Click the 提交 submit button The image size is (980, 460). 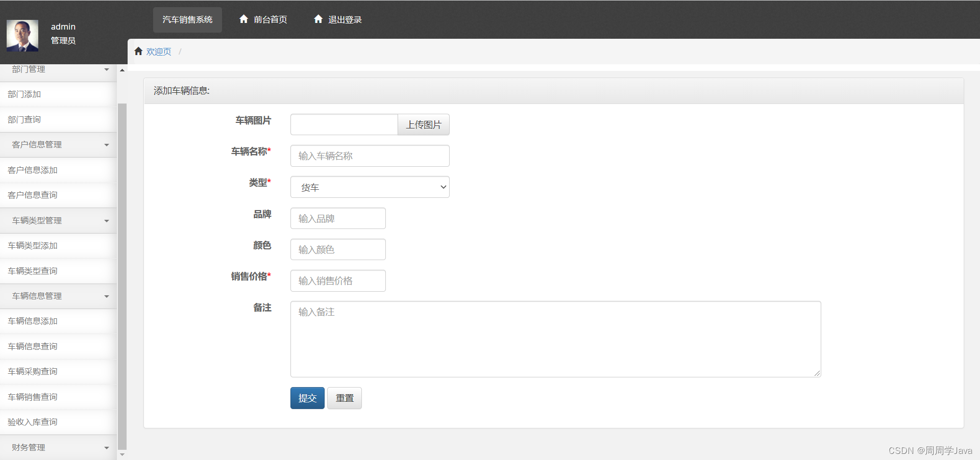307,398
